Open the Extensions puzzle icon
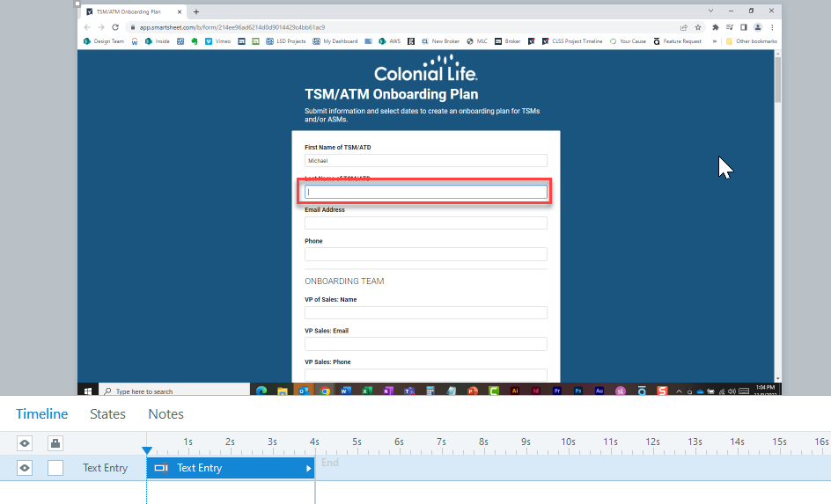831x504 pixels. [716, 27]
